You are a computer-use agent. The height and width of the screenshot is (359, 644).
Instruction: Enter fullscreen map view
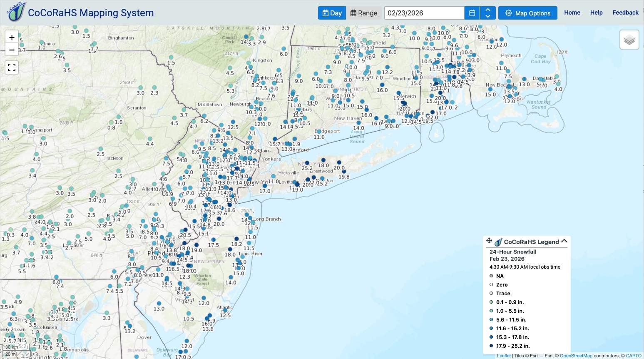tap(12, 67)
